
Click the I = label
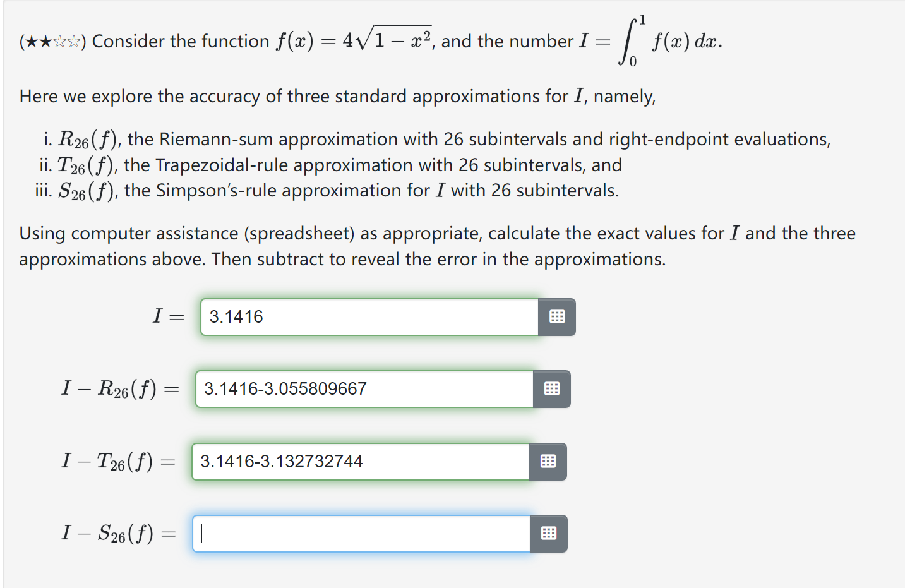(x=168, y=316)
